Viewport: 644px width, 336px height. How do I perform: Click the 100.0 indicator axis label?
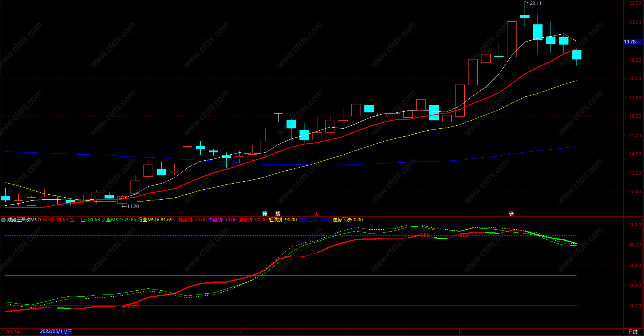[x=635, y=225]
